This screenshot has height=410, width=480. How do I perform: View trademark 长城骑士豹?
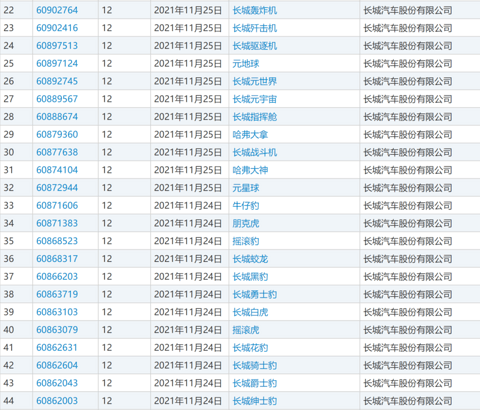click(255, 366)
